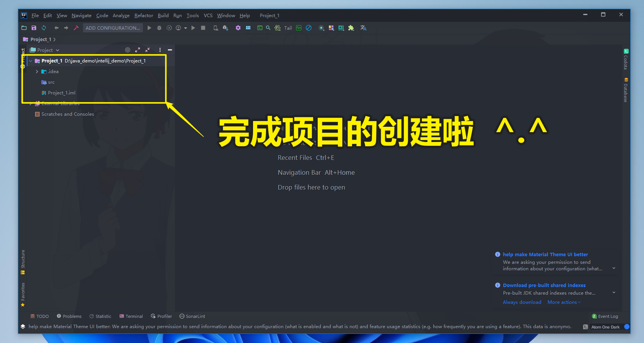Click the green terminal toolbar icon

pos(260,28)
